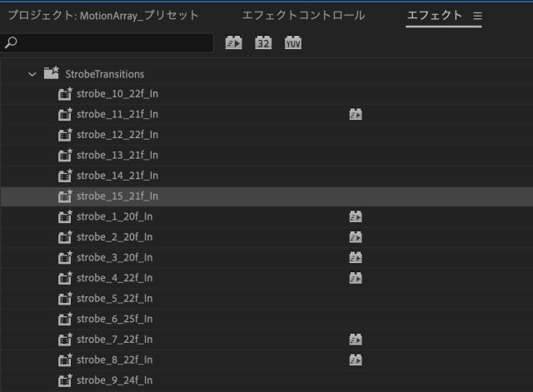533x392 pixels.
Task: Click the accelerated badge on strobe_11_21f_In row
Action: coord(356,115)
